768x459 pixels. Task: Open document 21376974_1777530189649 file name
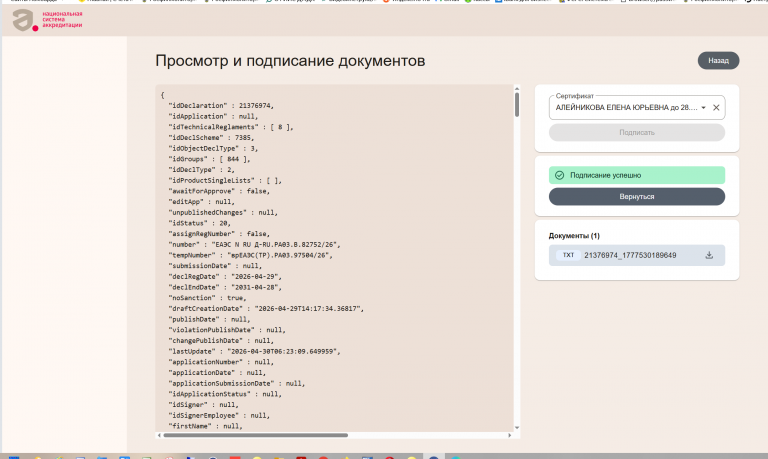[630, 255]
